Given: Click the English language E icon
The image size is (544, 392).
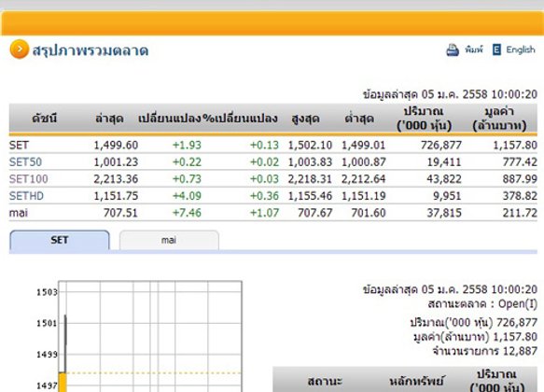Looking at the screenshot, I should pyautogui.click(x=496, y=49).
